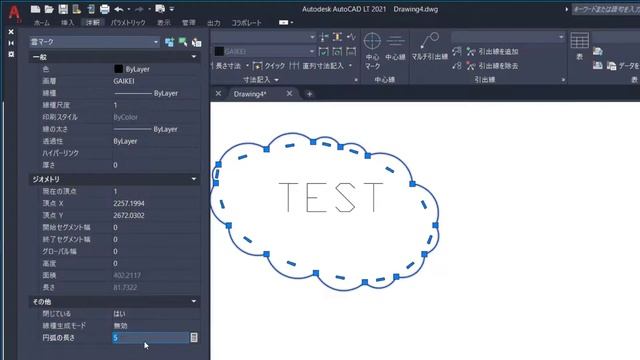The image size is (640, 360).
Task: Click the GAIKEI layer property value
Action: click(124, 81)
